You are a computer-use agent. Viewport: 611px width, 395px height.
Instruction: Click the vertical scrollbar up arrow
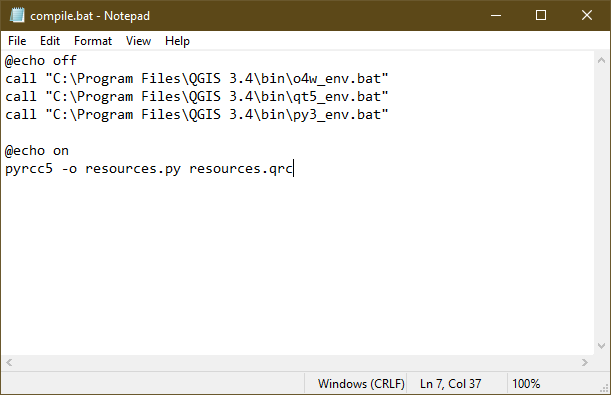(x=601, y=60)
